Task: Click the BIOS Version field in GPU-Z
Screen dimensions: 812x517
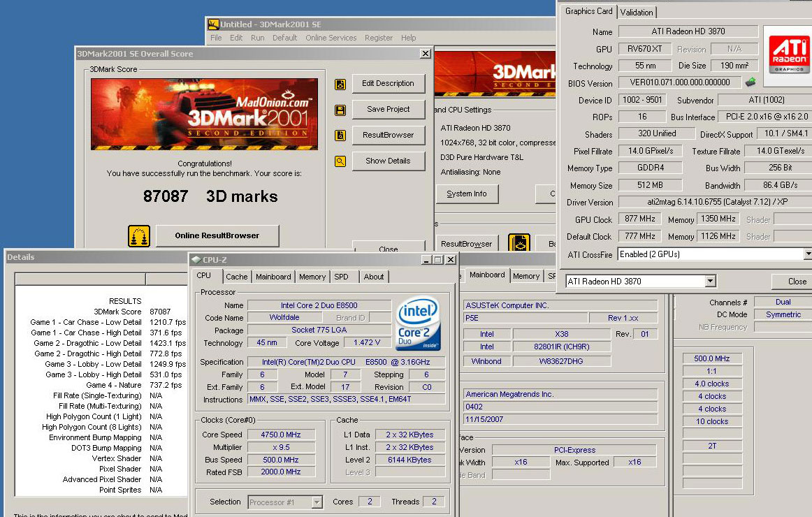Action: point(680,82)
